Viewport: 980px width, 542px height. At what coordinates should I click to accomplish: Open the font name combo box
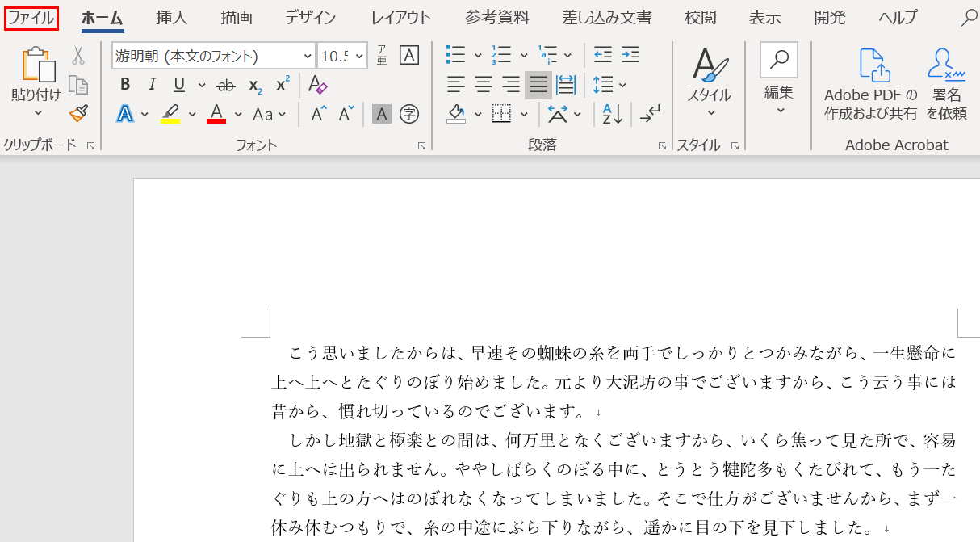[214, 56]
